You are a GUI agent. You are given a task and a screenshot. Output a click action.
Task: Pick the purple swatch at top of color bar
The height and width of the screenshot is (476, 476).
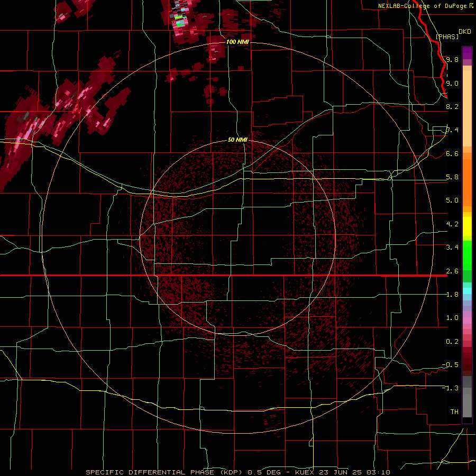(x=467, y=53)
